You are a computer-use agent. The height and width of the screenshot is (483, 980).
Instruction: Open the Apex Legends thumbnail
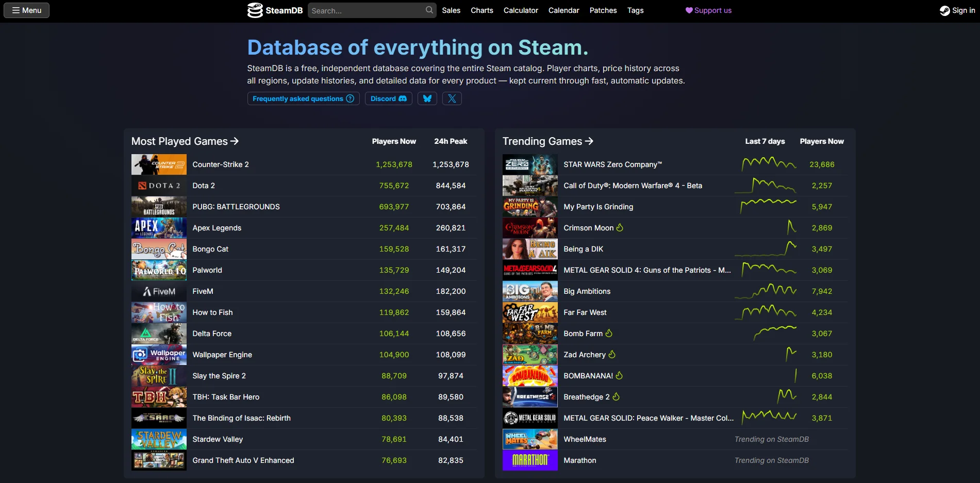(x=159, y=228)
